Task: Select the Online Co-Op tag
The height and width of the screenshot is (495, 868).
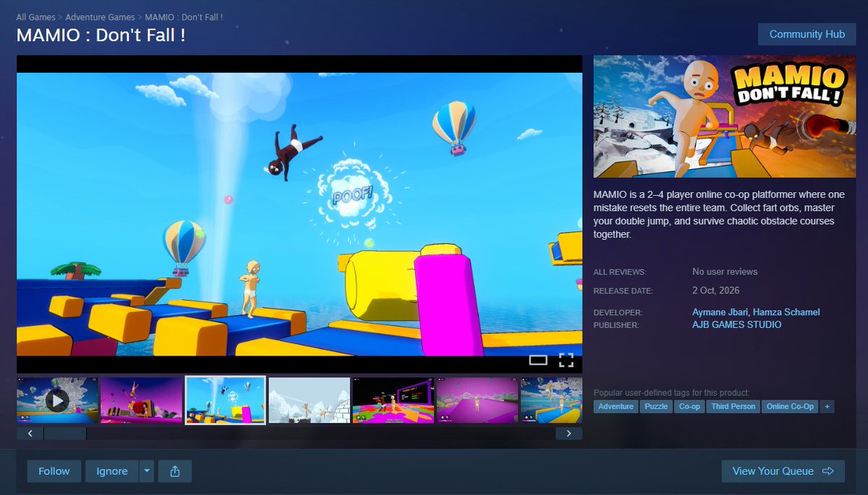Action: (790, 407)
